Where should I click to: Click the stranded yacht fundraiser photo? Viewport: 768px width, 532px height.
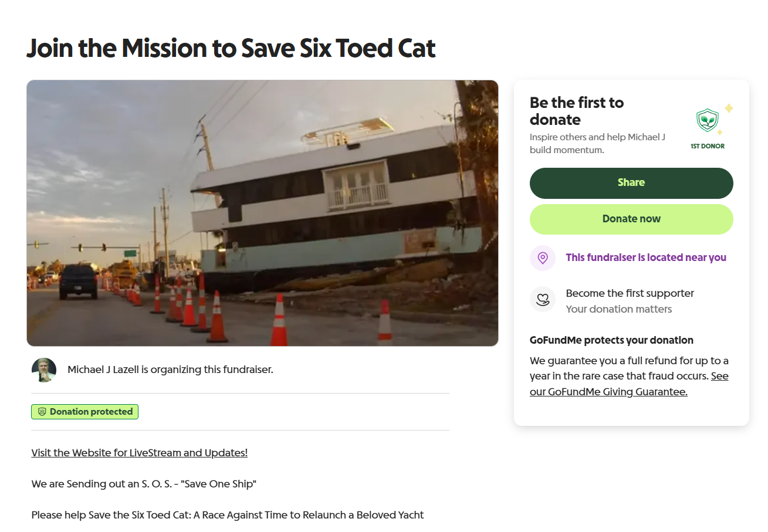[262, 213]
